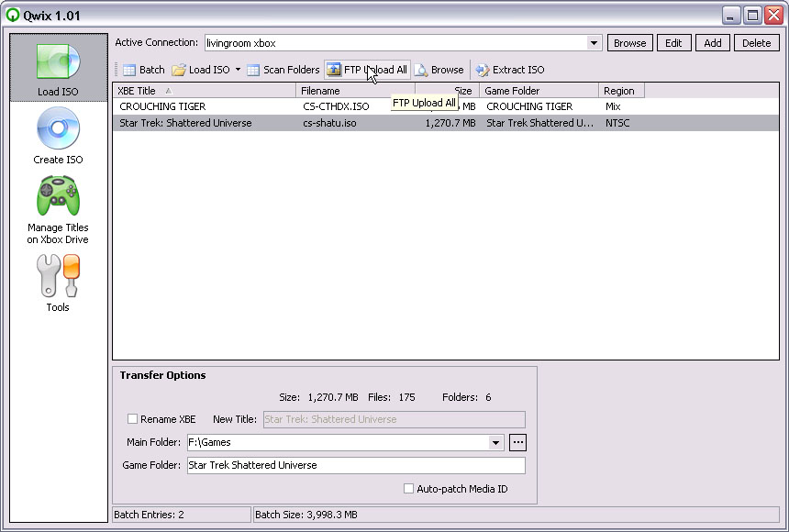Toggle Auto-patch Media ID
Viewport: 789px width, 532px height.
coord(408,488)
